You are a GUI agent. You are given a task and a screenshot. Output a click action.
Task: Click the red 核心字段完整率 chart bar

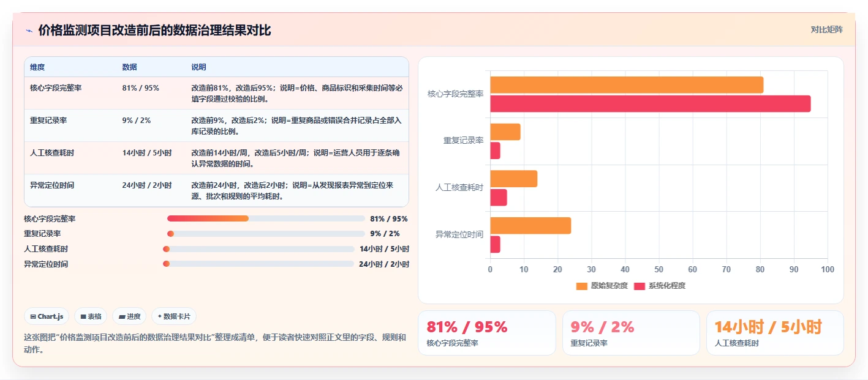click(651, 103)
